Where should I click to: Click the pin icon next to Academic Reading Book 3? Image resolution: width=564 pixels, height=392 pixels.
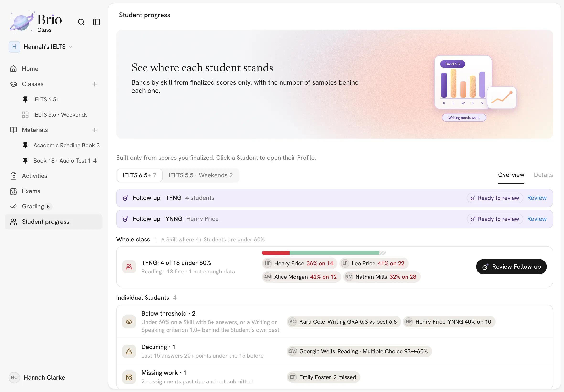pos(25,145)
